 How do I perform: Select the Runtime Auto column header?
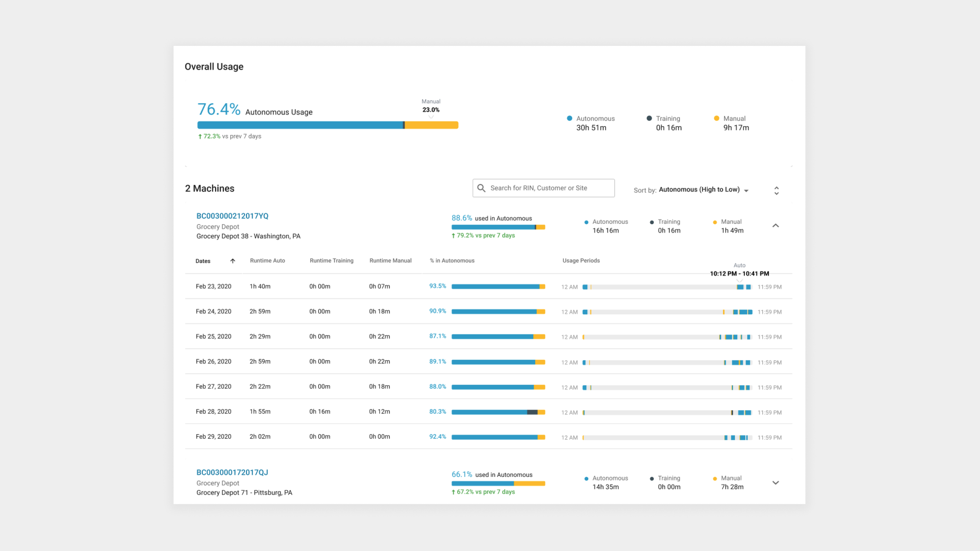(268, 261)
